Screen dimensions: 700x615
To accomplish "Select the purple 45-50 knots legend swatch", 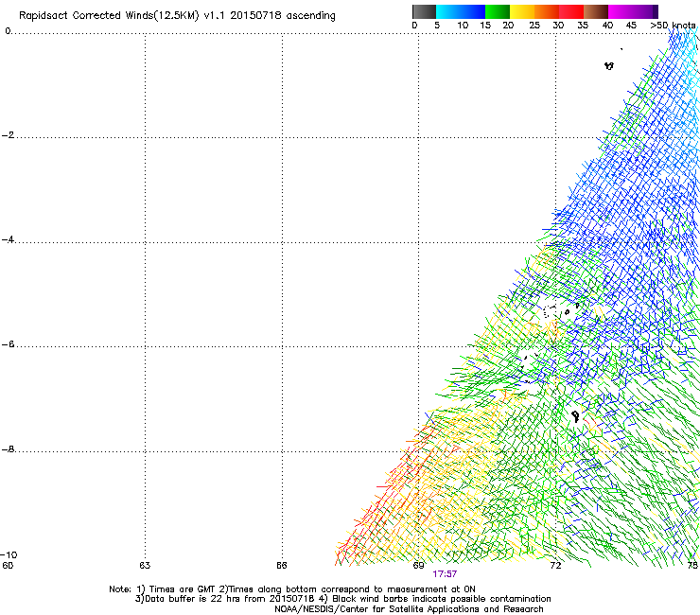I will [x=645, y=11].
